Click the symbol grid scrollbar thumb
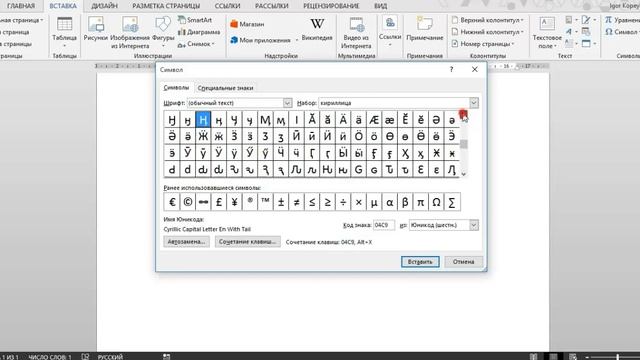 click(464, 144)
